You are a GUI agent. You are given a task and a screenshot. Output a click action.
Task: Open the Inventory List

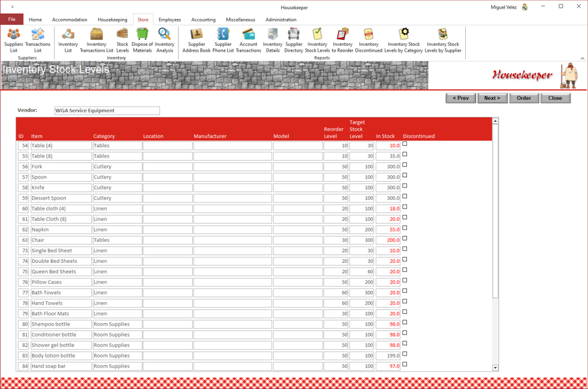pyautogui.click(x=68, y=40)
